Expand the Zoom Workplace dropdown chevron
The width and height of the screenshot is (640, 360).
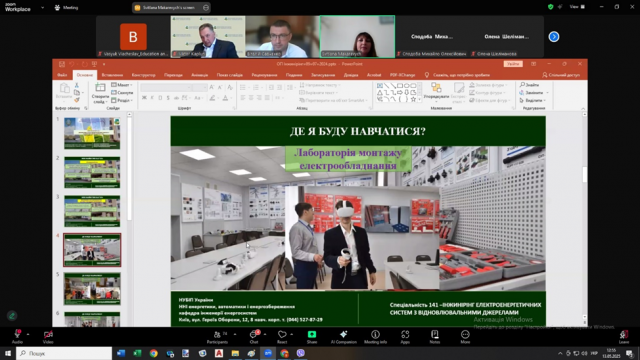(x=42, y=7)
